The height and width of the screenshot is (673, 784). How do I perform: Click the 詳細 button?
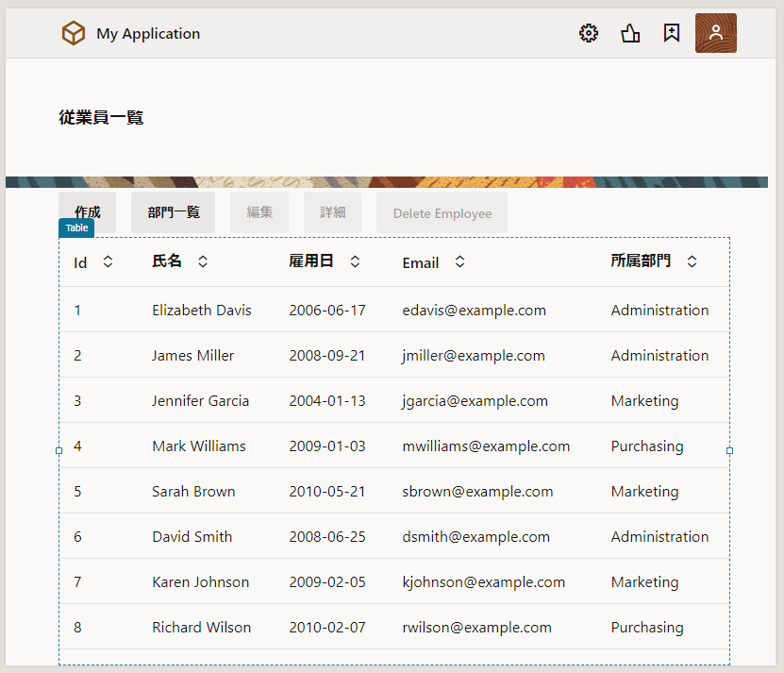[332, 212]
